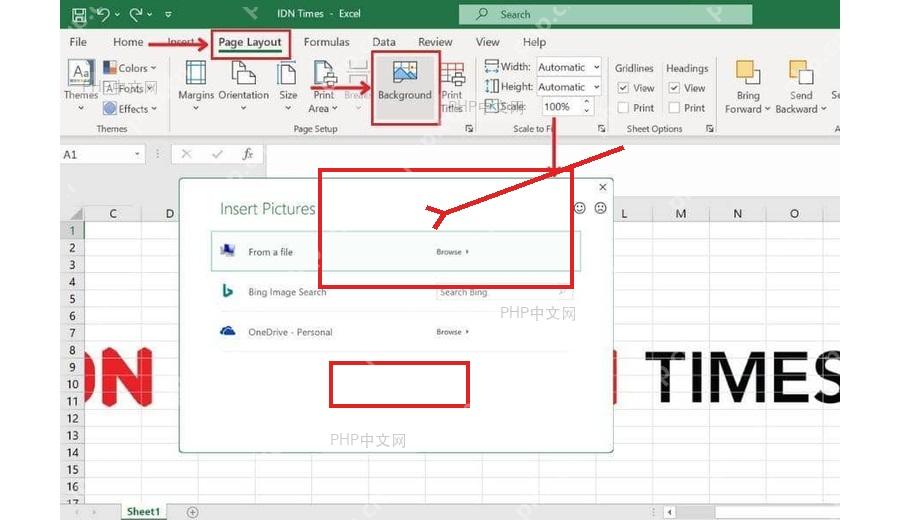The image size is (900, 520).
Task: Expand the theme Fonts dropdown
Action: (130, 88)
